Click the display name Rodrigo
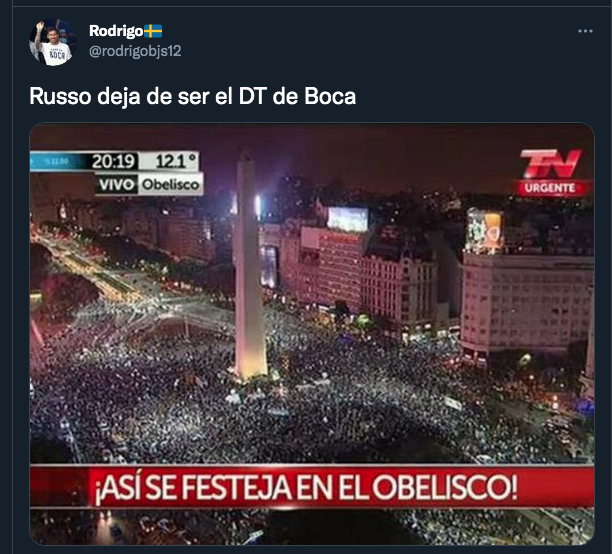This screenshot has height=554, width=612. 116,31
